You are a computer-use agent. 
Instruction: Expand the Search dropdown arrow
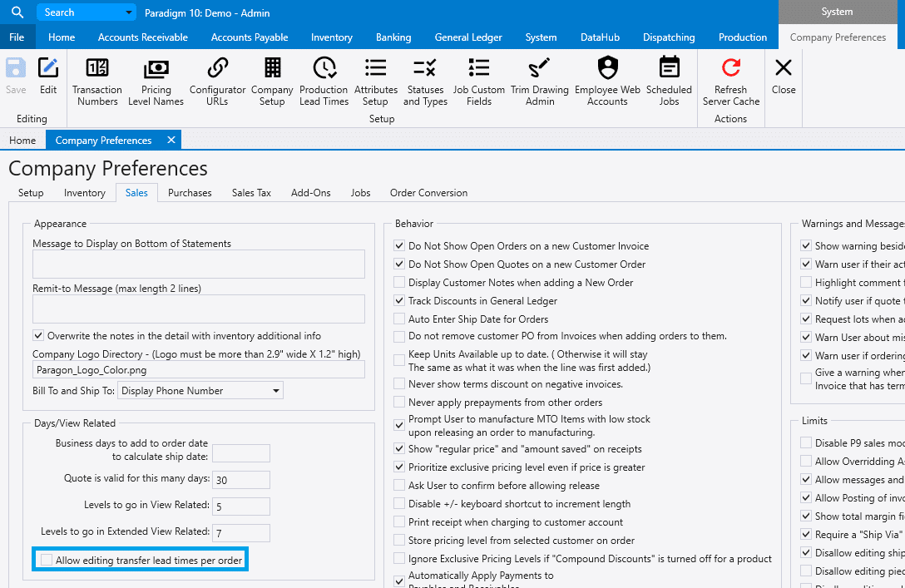pos(129,12)
